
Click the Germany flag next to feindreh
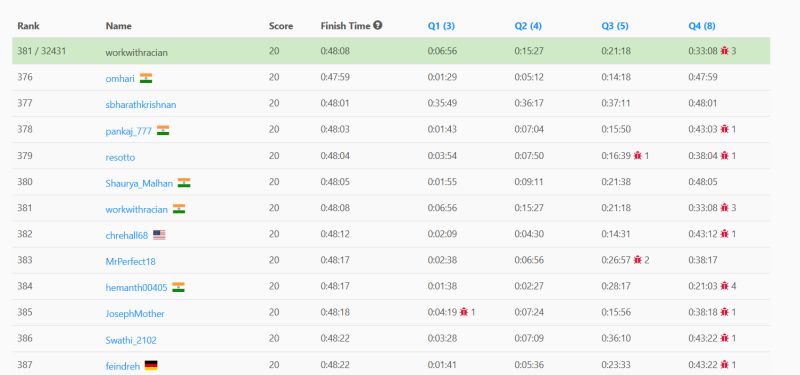(x=151, y=365)
